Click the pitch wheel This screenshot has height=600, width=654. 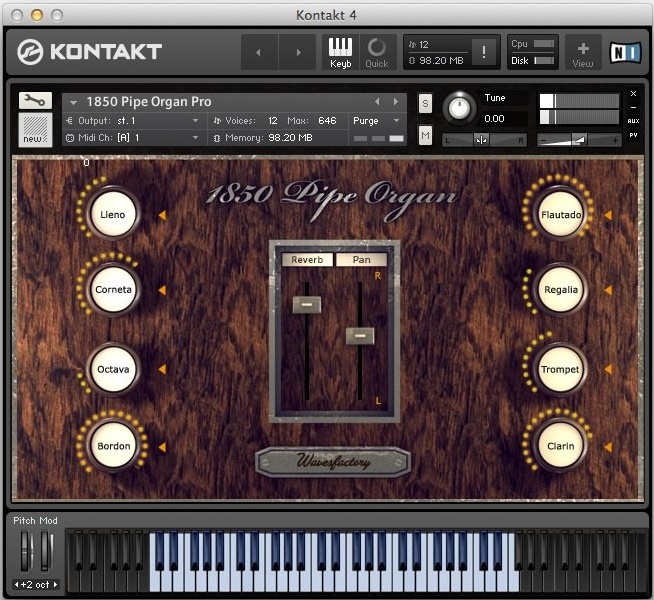coord(26,551)
